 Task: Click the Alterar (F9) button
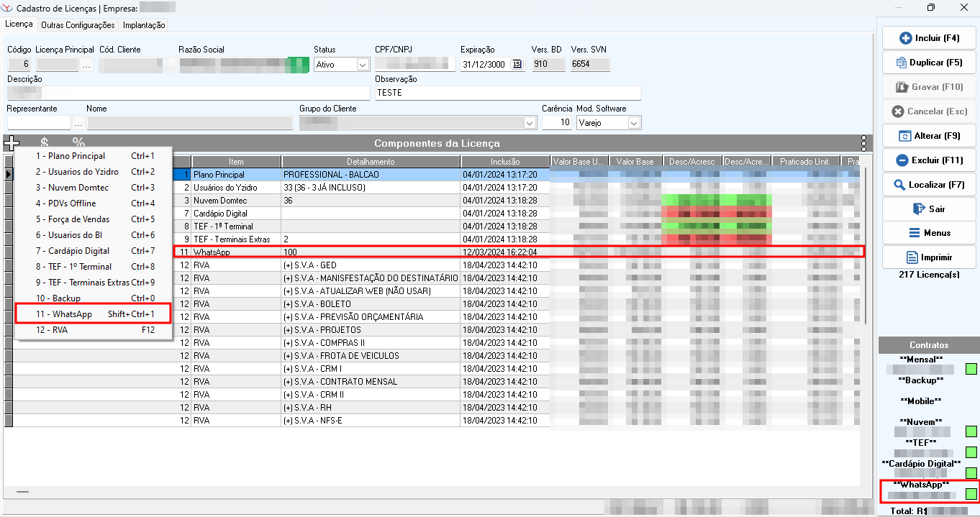coord(929,136)
